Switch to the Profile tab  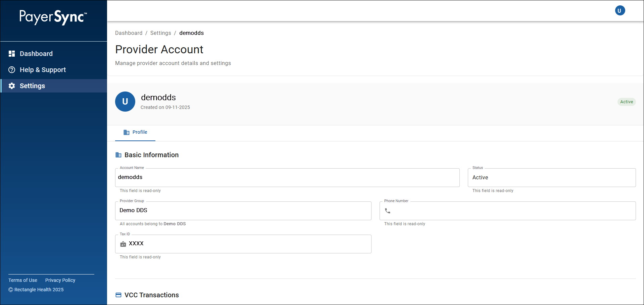click(135, 132)
